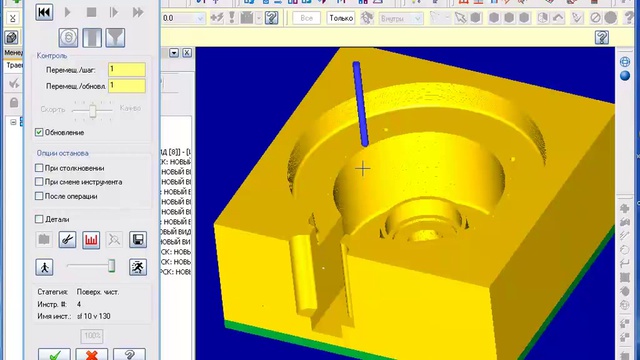Close the operations manager panel X
640x360 pixels.
(187, 53)
